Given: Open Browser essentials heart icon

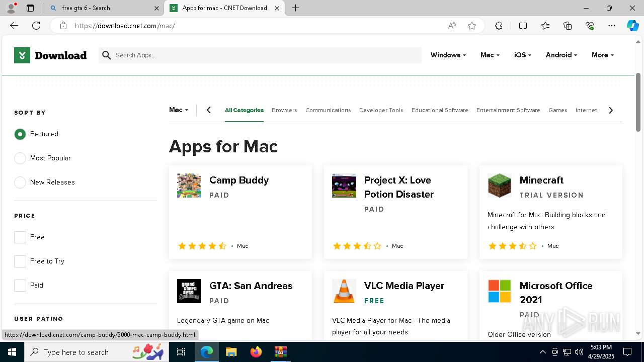Looking at the screenshot, I should (x=590, y=26).
